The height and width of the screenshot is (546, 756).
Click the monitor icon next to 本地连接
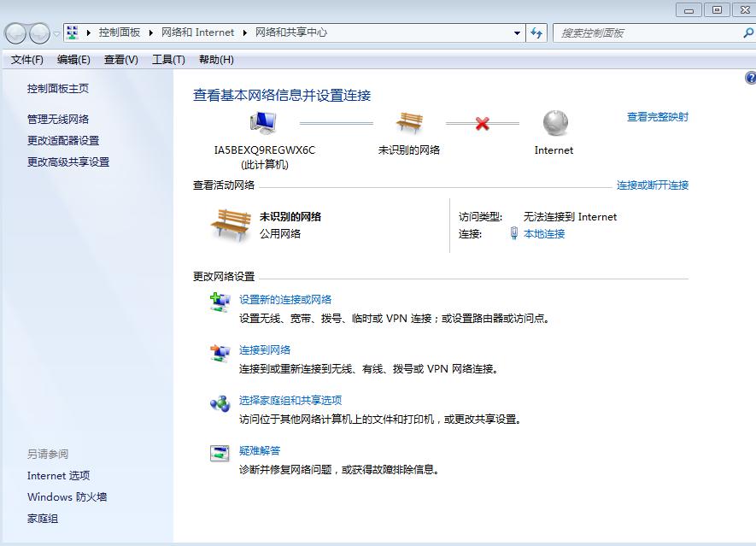pyautogui.click(x=513, y=232)
